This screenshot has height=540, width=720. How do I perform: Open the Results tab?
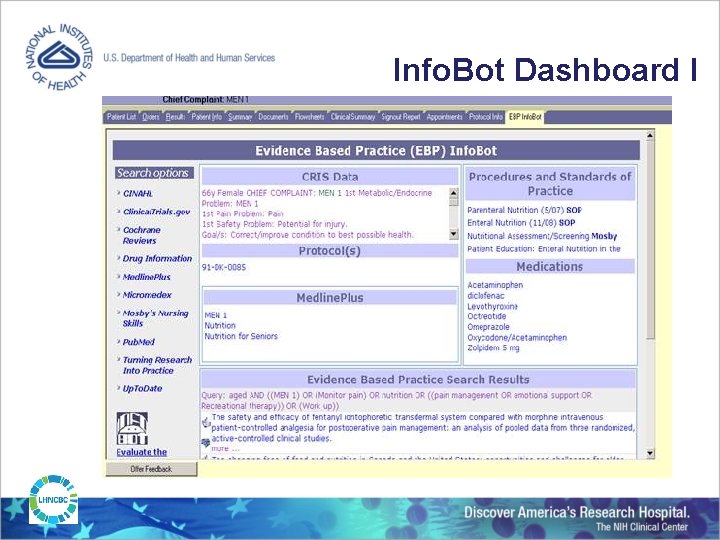point(175,117)
